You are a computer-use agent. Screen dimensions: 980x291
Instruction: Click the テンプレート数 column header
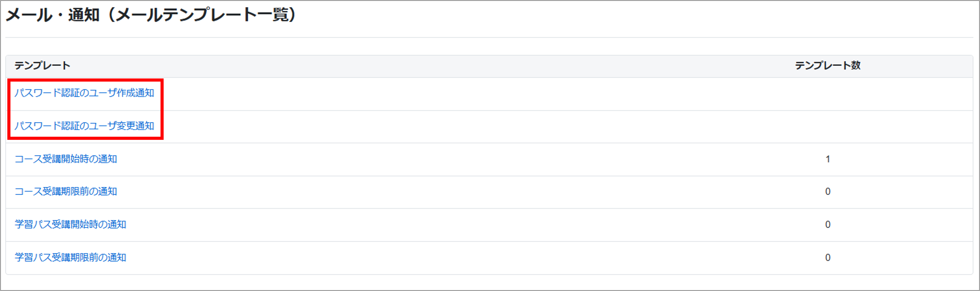pyautogui.click(x=827, y=66)
